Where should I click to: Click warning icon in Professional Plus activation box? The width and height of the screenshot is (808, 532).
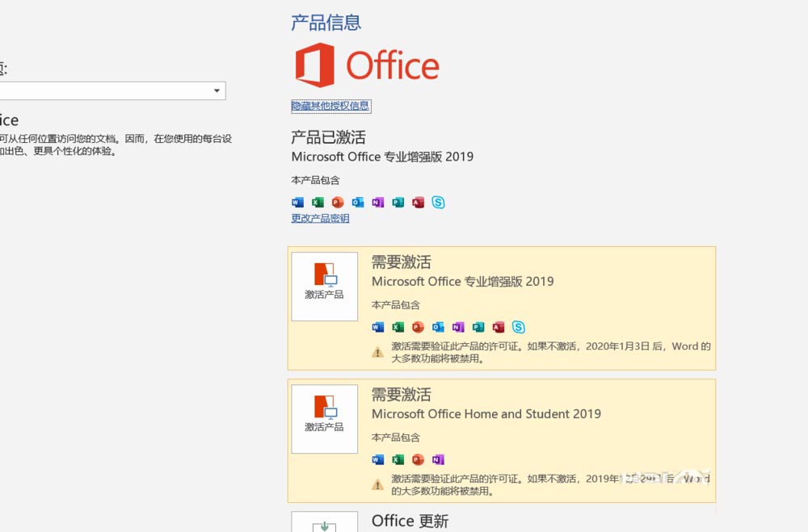point(377,352)
